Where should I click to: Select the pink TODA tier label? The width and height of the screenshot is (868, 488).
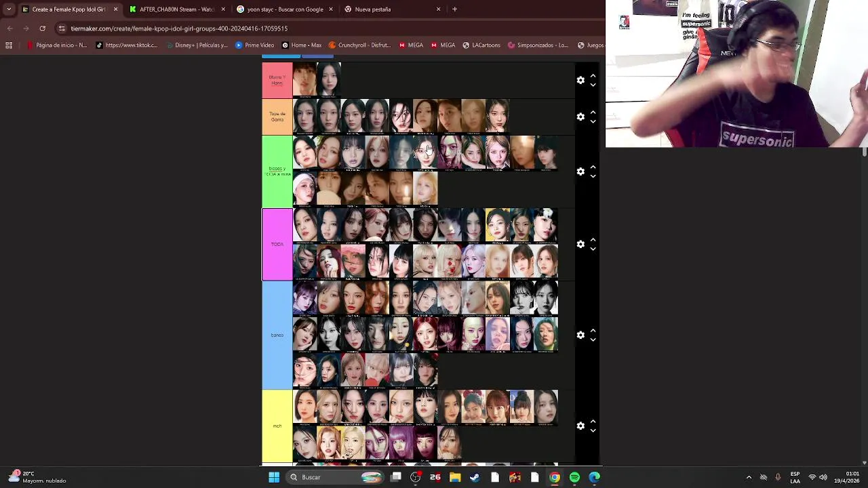(x=277, y=244)
